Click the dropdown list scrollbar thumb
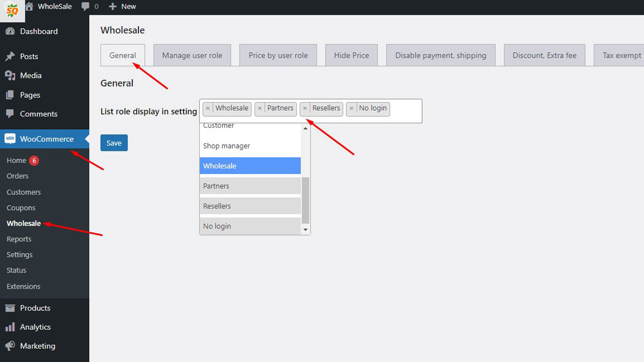644x362 pixels. pos(305,201)
